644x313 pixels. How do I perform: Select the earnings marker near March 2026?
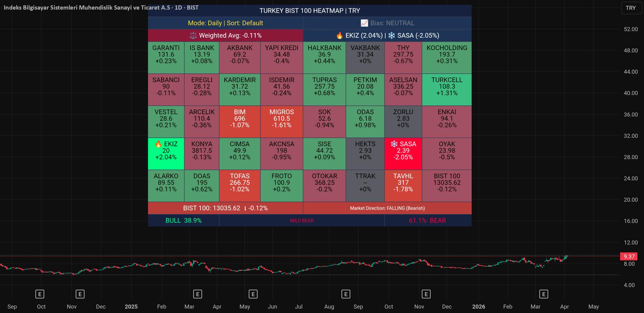point(543,294)
